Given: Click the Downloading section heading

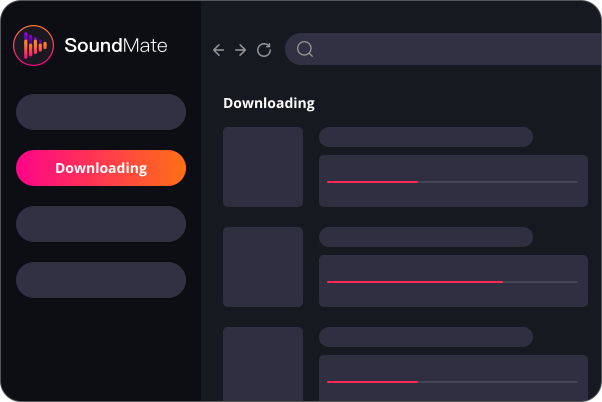Looking at the screenshot, I should click(x=268, y=103).
